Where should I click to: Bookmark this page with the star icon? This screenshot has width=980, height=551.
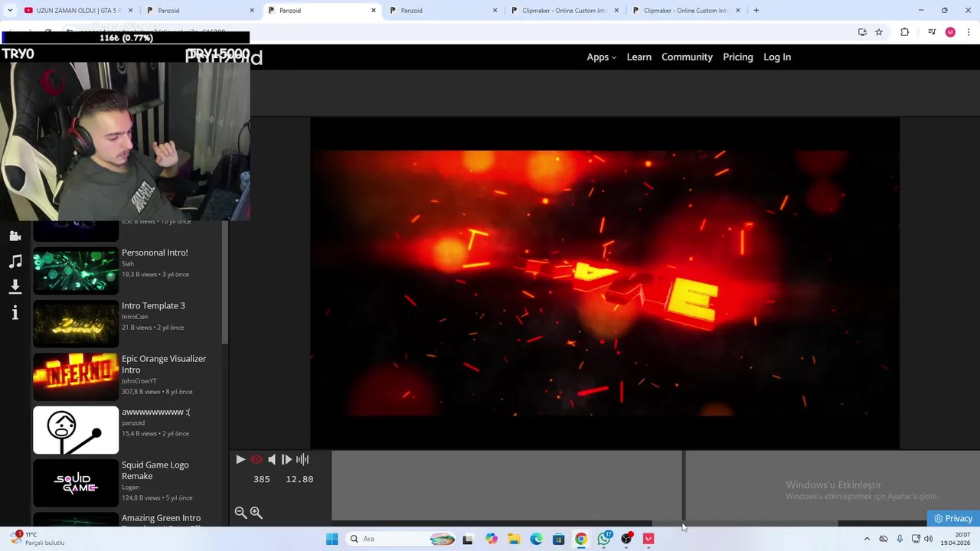tap(879, 32)
